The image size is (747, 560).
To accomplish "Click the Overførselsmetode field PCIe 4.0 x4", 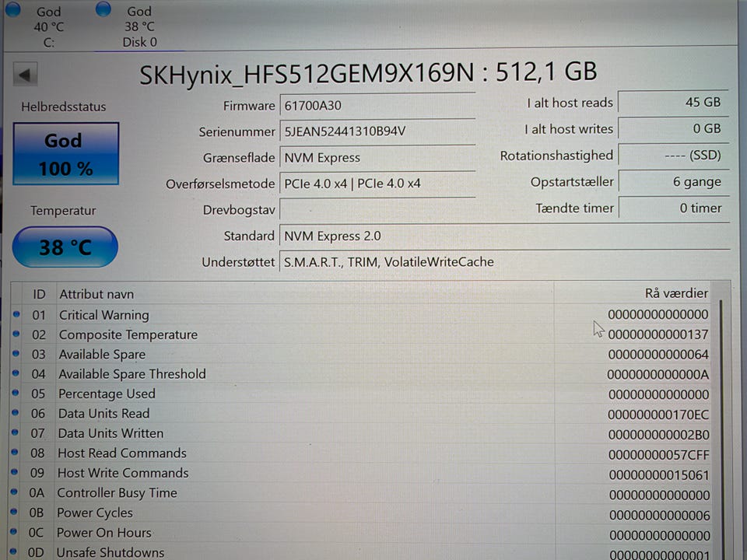I will [x=377, y=184].
